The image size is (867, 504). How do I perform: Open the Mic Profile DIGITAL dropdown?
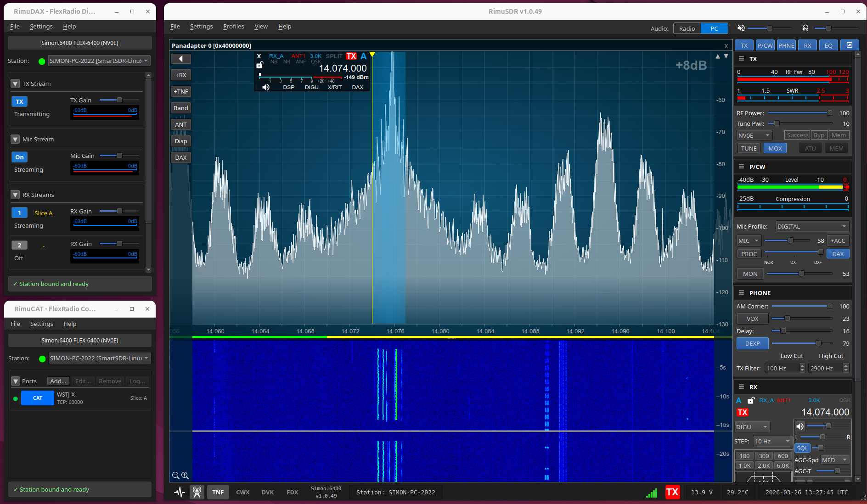[x=811, y=226]
